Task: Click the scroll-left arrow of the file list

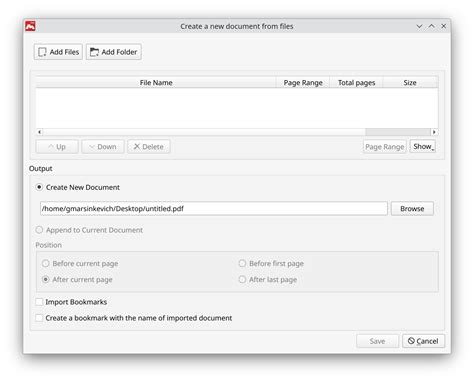Action: [x=39, y=132]
